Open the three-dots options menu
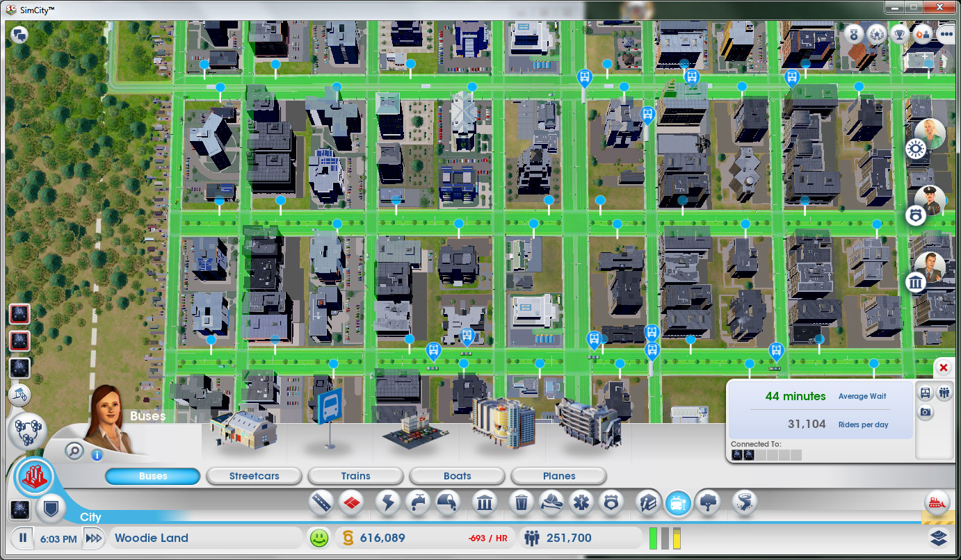The width and height of the screenshot is (961, 560). pyautogui.click(x=946, y=33)
